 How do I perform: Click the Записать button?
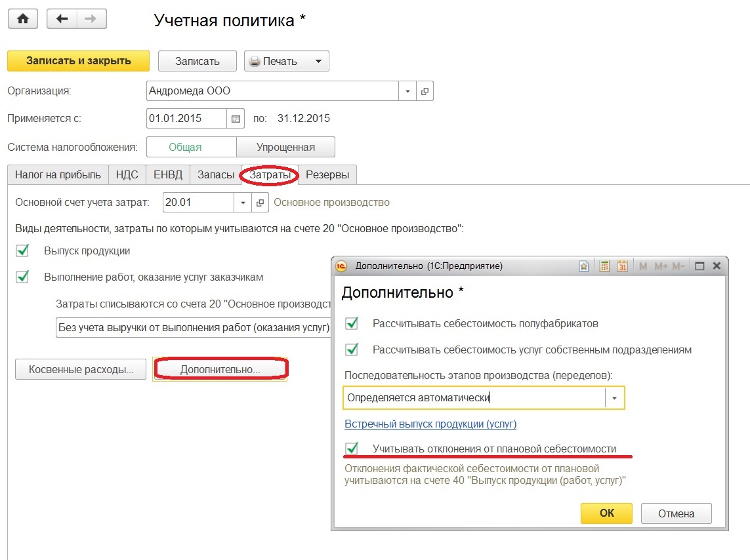197,61
